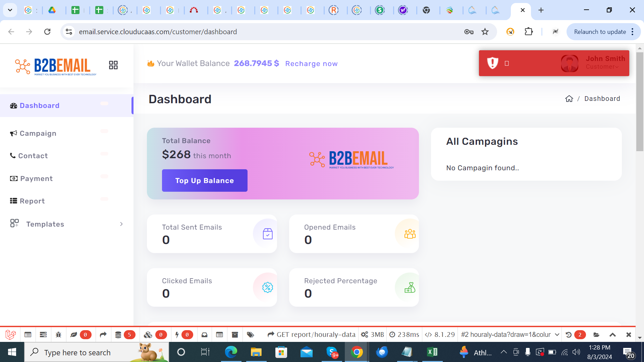The width and height of the screenshot is (644, 362).
Task: Click the Payment sidebar icon
Action: (14, 179)
